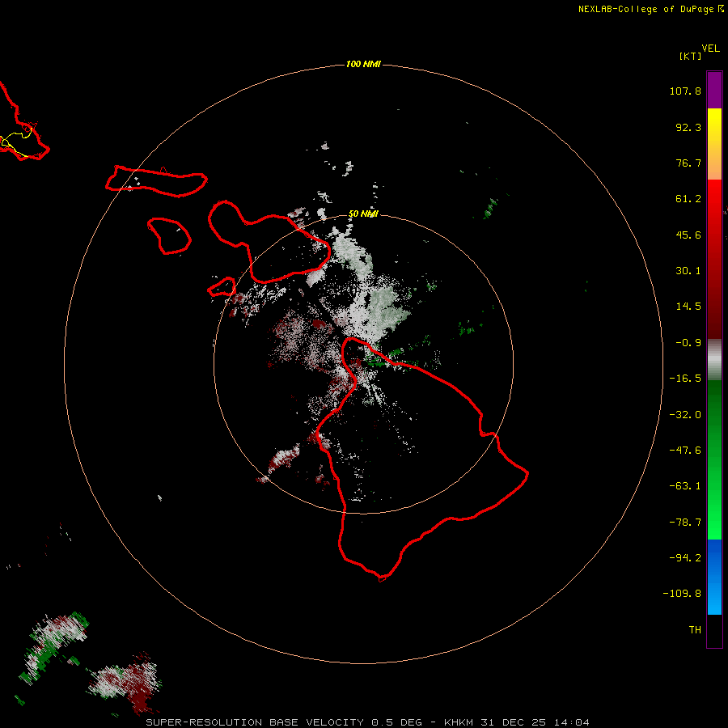Click the -16.5 value on the velocity scale
This screenshot has height=728, width=728.
click(685, 379)
